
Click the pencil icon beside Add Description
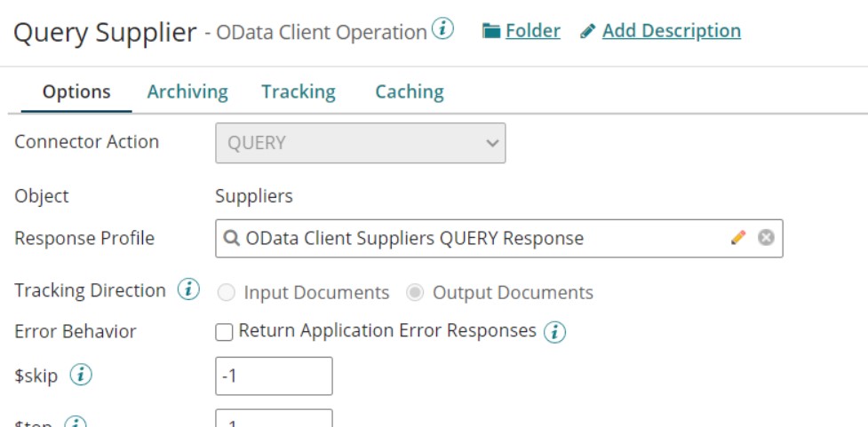[x=587, y=31]
